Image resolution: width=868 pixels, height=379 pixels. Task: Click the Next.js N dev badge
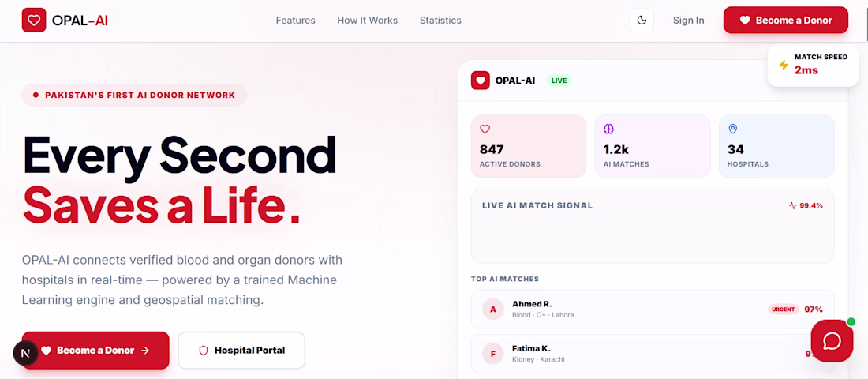pyautogui.click(x=25, y=353)
